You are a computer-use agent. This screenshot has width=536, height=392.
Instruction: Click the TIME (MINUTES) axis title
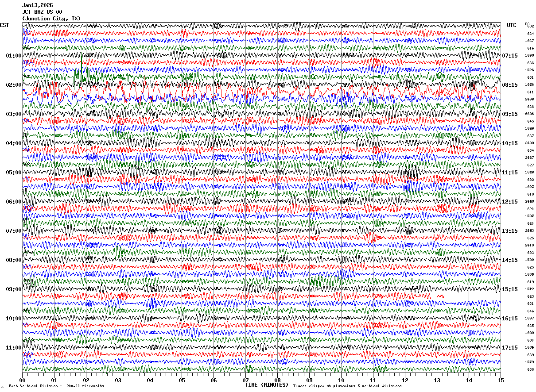(x=267, y=385)
